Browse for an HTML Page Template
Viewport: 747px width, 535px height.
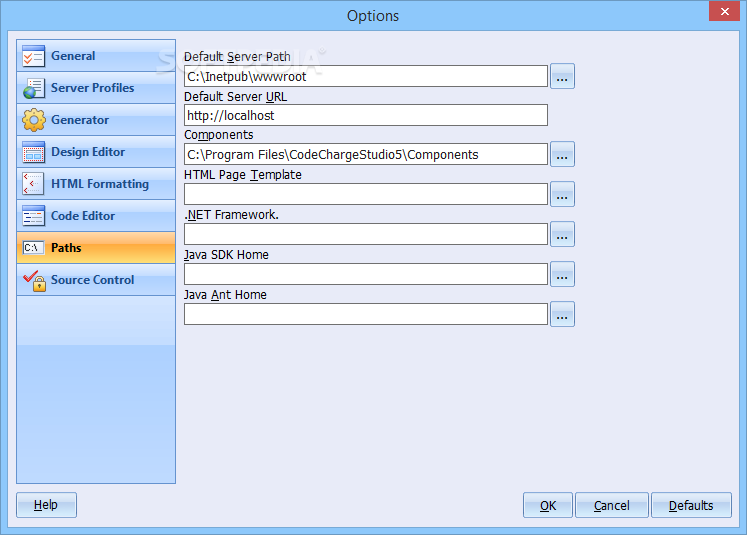(562, 194)
